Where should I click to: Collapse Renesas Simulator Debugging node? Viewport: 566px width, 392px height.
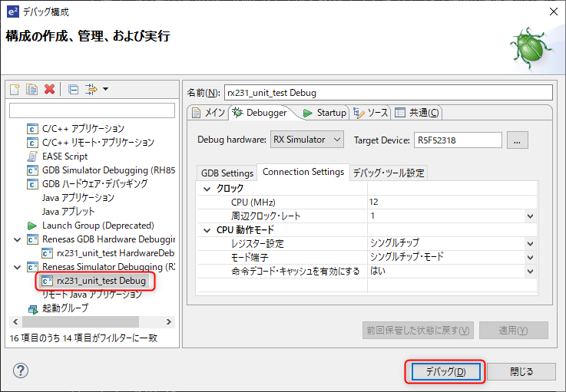(17, 267)
